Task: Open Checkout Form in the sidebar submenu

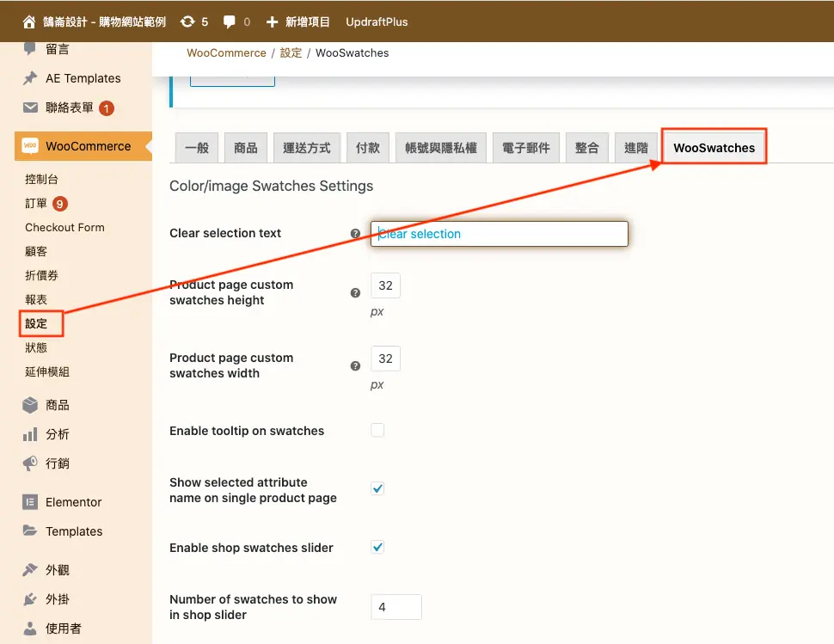Action: pos(64,227)
